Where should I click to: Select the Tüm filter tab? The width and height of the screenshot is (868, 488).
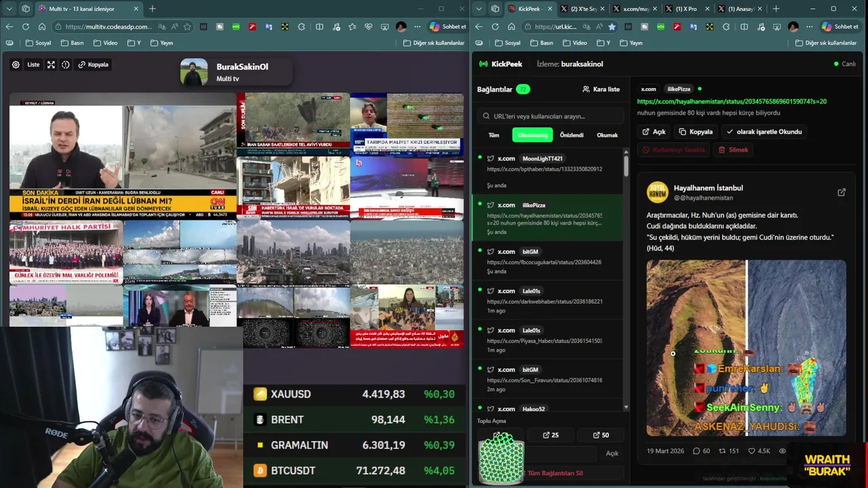(494, 135)
